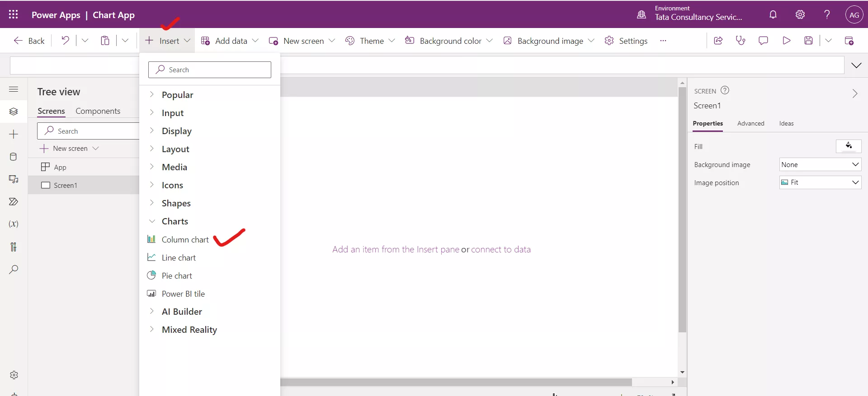Click the Insert plus icon in left rail

tap(14, 134)
